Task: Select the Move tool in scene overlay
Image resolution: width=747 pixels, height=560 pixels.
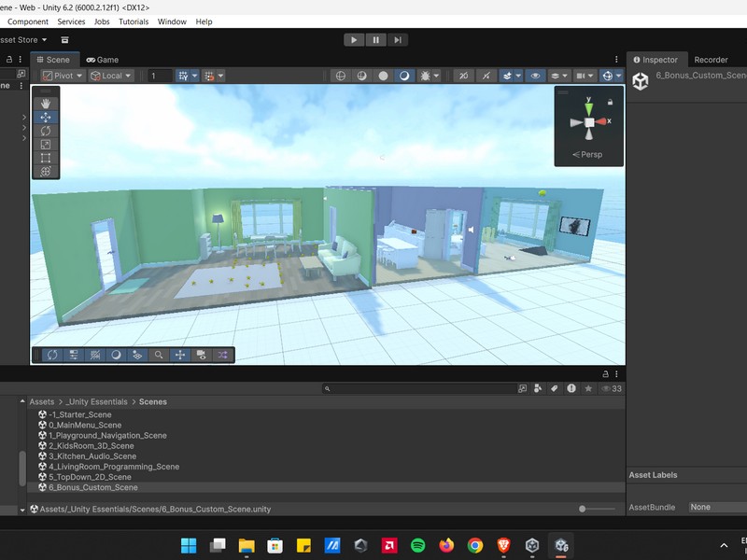Action: [46, 118]
